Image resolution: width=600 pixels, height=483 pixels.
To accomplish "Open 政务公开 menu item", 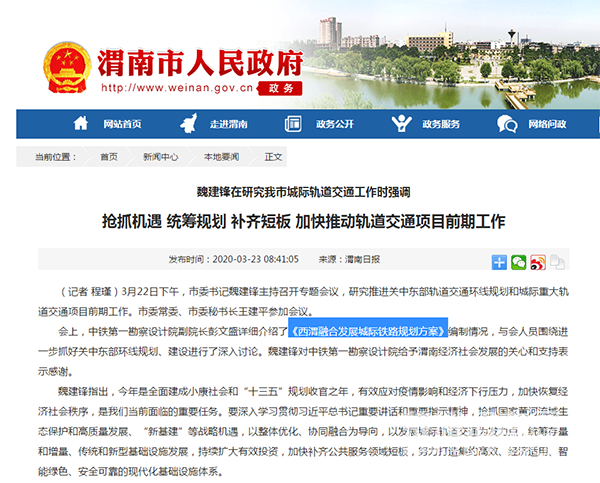I will click(335, 124).
